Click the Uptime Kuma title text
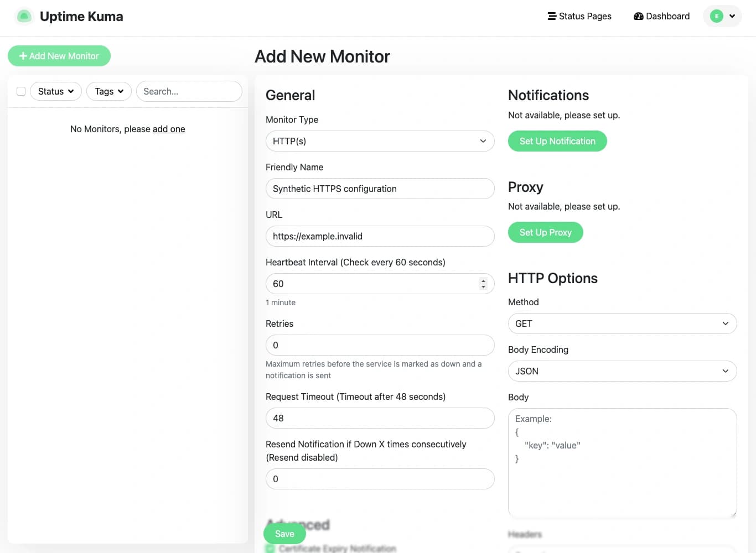The height and width of the screenshot is (553, 756). [x=81, y=17]
